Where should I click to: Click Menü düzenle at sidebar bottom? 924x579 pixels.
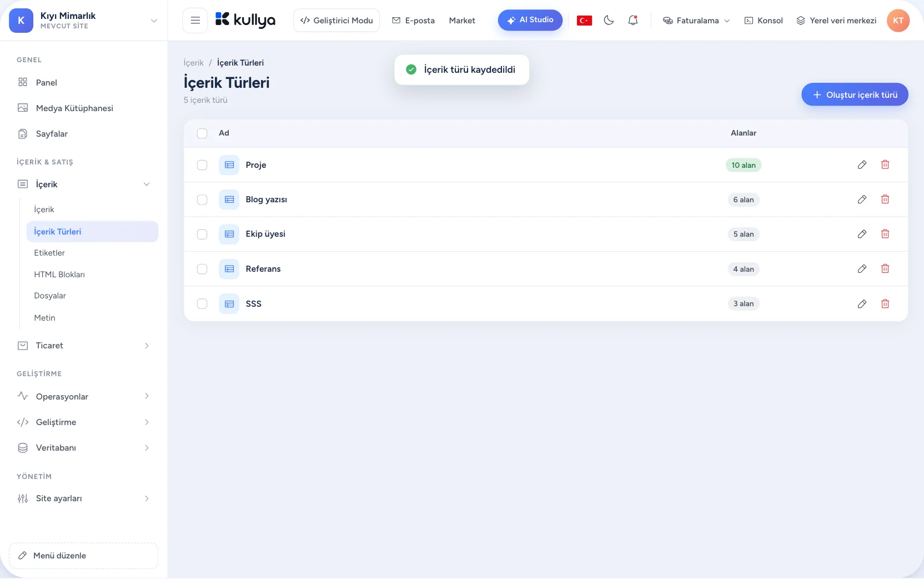tap(84, 556)
